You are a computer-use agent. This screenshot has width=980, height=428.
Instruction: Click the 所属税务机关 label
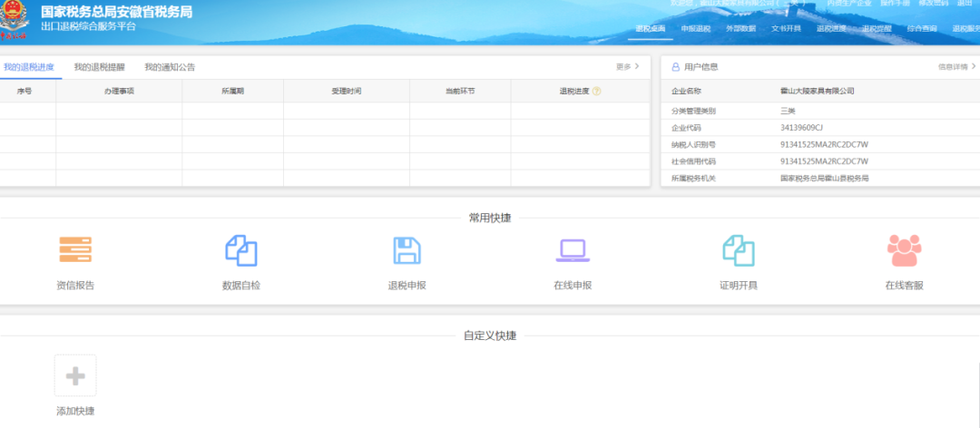pyautogui.click(x=694, y=179)
